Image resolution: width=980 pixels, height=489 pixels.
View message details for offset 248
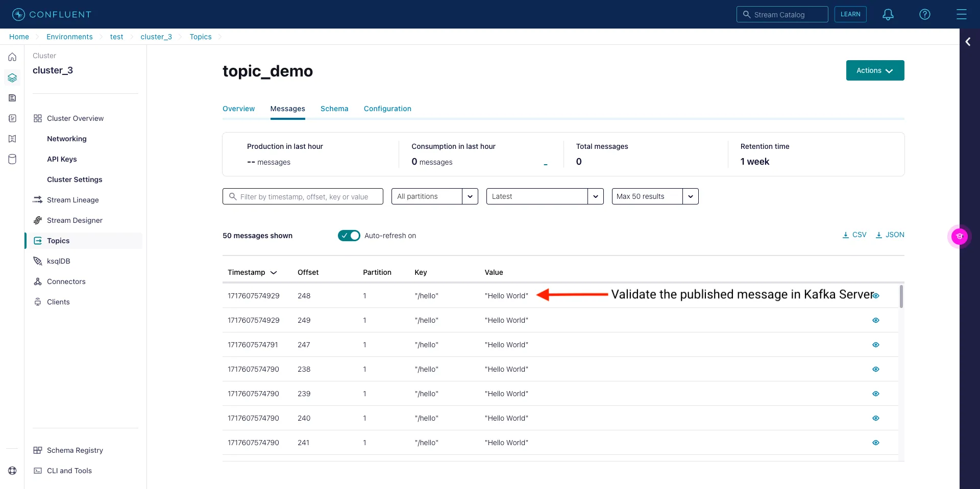click(876, 296)
